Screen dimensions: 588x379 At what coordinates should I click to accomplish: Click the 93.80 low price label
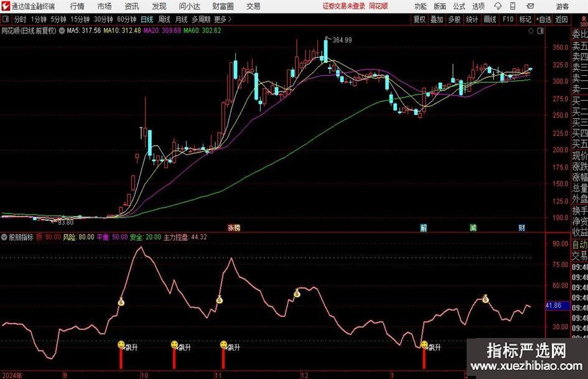tap(65, 222)
